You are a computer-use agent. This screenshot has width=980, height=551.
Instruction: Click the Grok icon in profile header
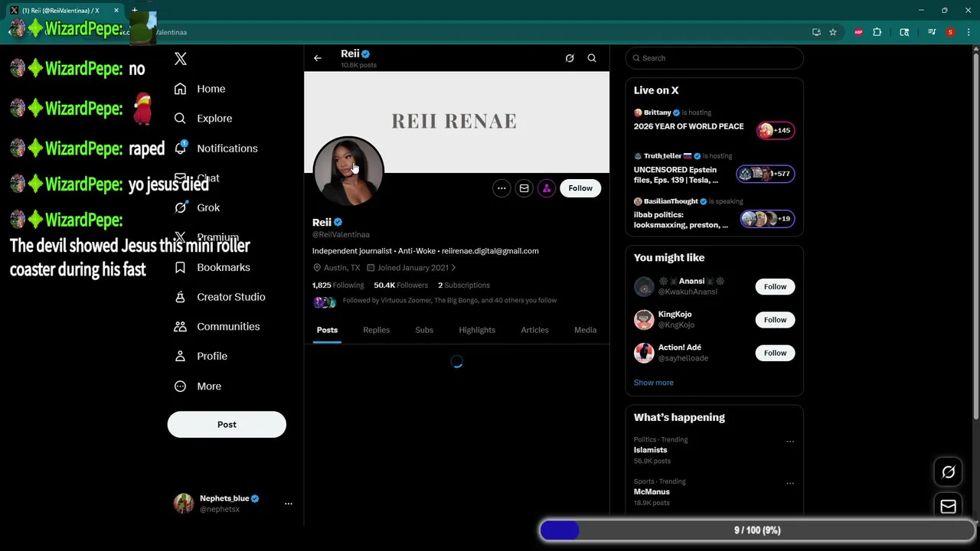click(570, 58)
